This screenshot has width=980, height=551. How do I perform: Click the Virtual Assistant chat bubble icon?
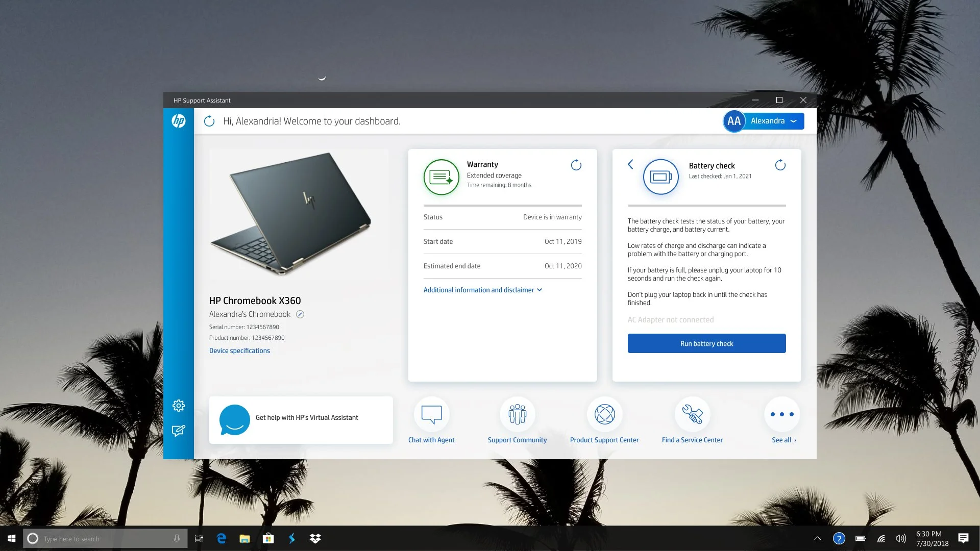tap(235, 420)
